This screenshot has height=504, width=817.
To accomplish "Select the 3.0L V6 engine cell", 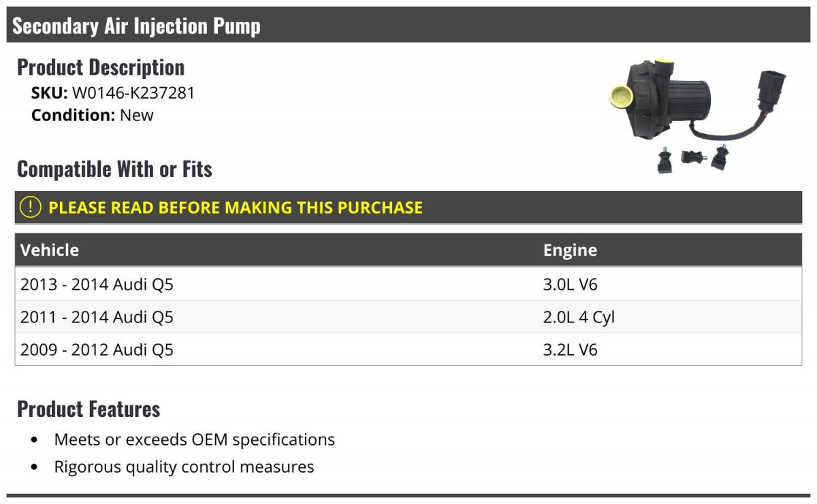I will pyautogui.click(x=570, y=284).
